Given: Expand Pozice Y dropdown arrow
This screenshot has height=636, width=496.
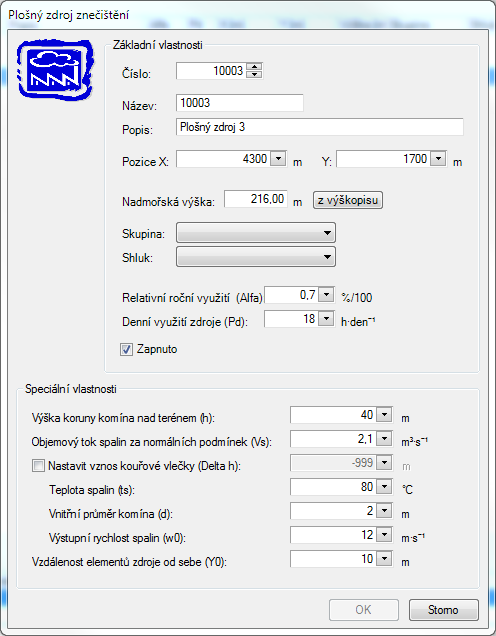Looking at the screenshot, I should point(438,158).
